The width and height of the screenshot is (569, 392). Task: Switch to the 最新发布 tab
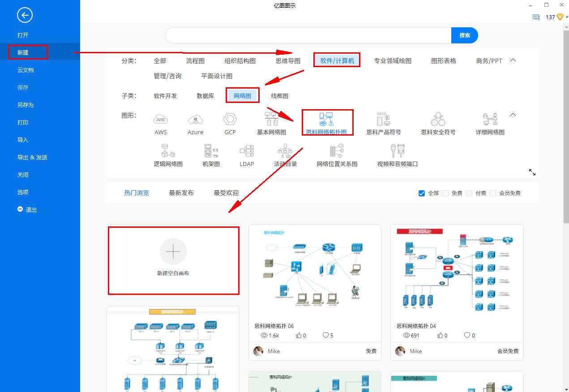(181, 193)
